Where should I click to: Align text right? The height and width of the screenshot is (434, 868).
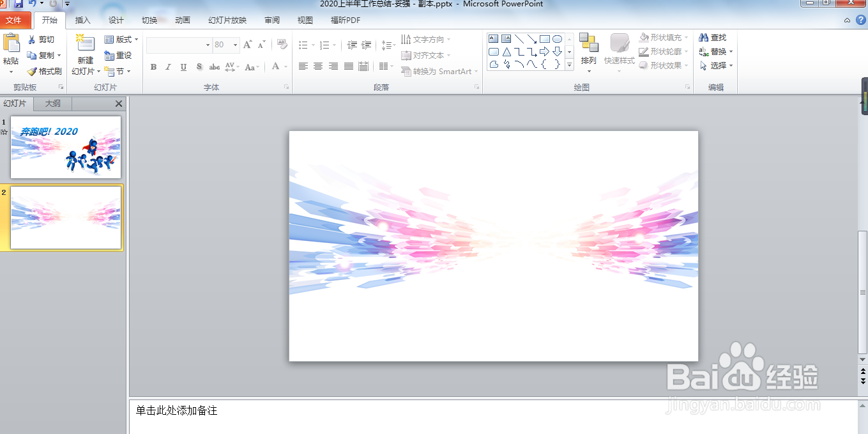tap(333, 66)
